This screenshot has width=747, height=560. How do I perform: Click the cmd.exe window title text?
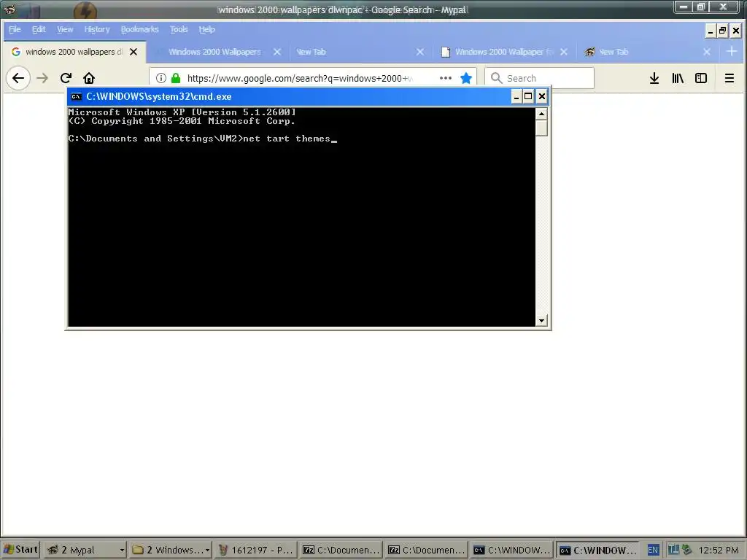coord(158,97)
